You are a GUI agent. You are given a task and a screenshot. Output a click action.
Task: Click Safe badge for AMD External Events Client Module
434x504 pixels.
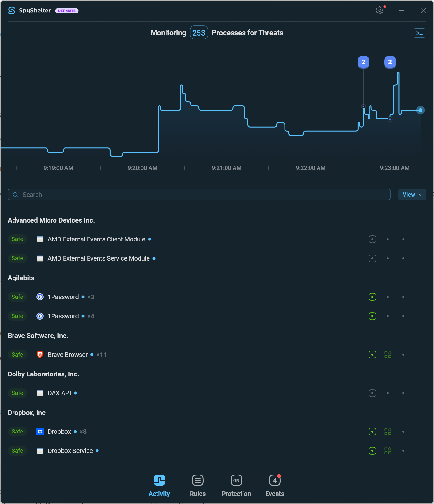click(x=17, y=239)
